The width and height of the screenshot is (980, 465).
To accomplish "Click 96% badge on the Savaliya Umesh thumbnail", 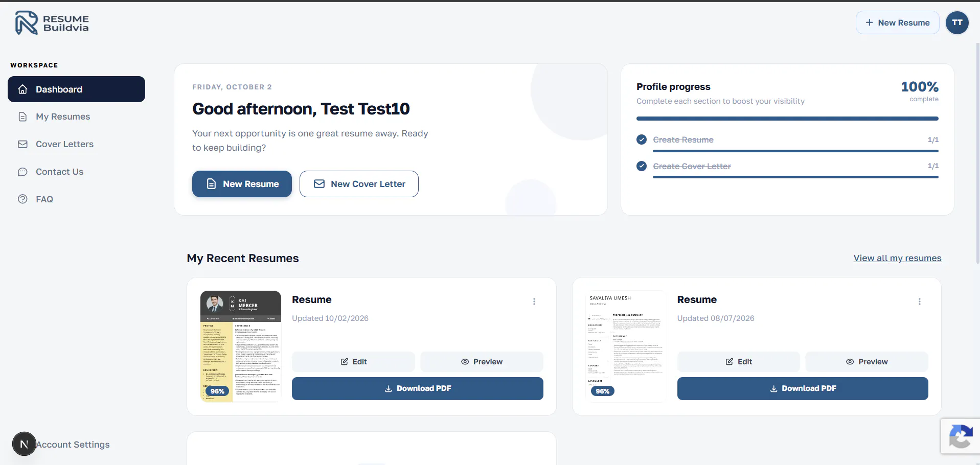I will 603,391.
